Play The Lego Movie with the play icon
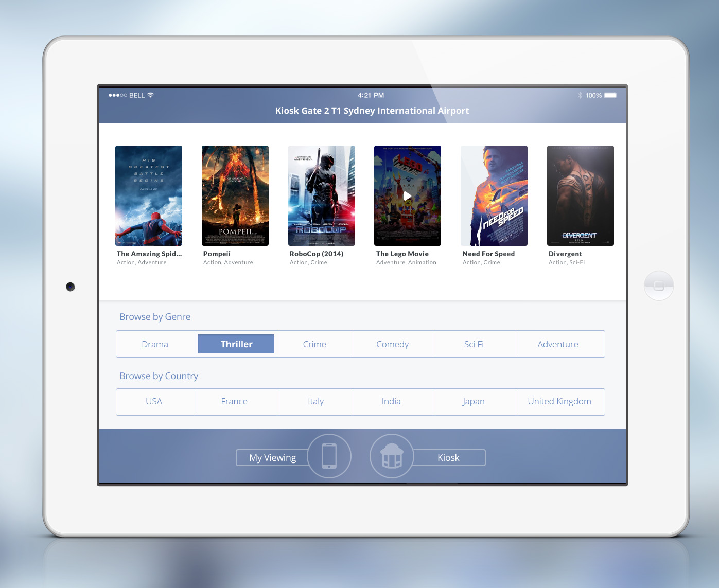Screen dimensions: 719x588 click(x=408, y=196)
